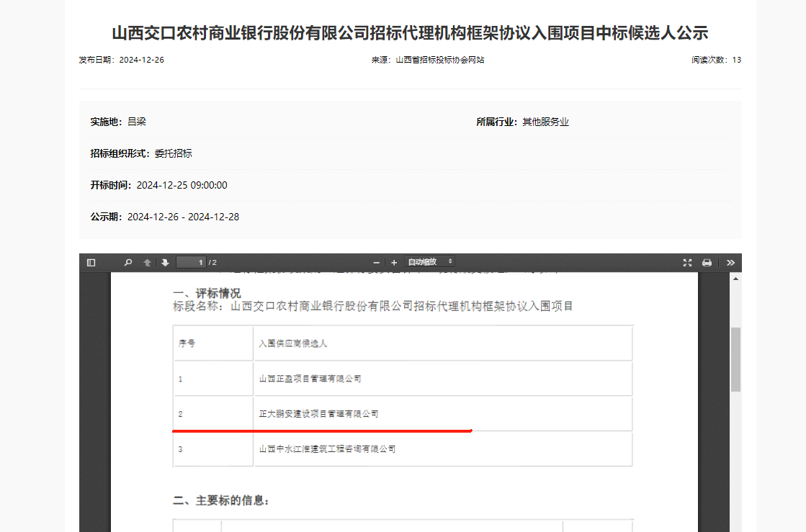
Task: Click the PDF vertical scrollbar thumb
Action: 735,359
